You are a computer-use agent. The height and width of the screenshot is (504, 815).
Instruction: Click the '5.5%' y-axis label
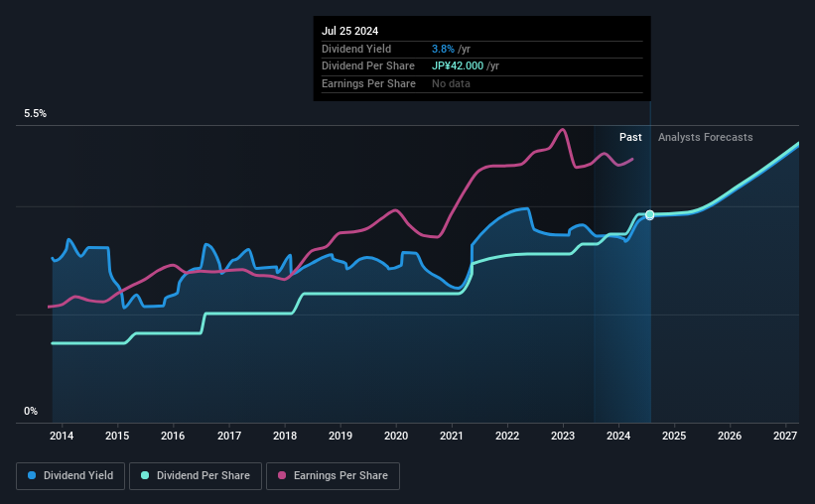click(x=35, y=114)
